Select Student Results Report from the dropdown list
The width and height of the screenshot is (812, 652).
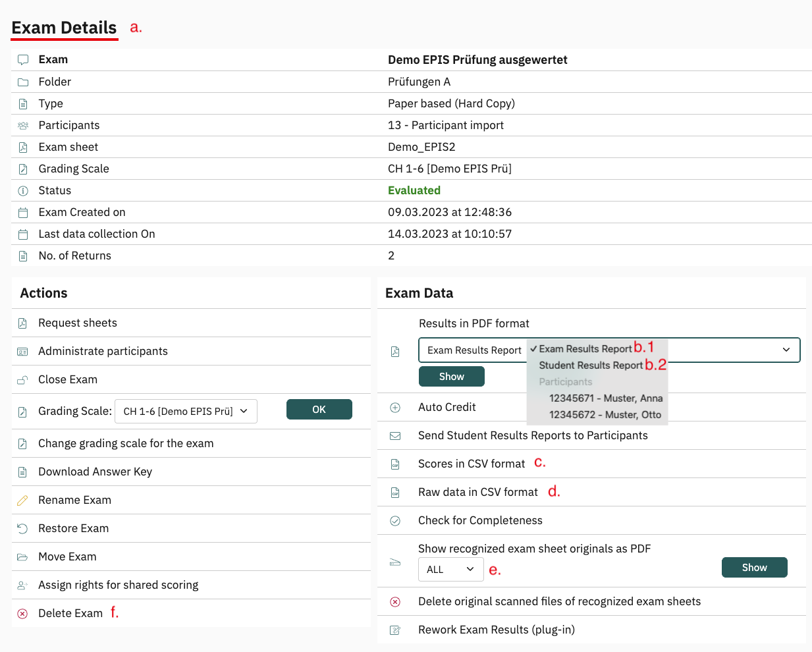point(590,366)
